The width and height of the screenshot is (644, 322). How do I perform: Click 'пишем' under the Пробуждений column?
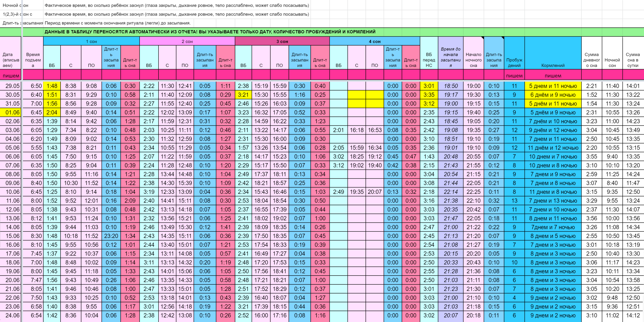(514, 75)
